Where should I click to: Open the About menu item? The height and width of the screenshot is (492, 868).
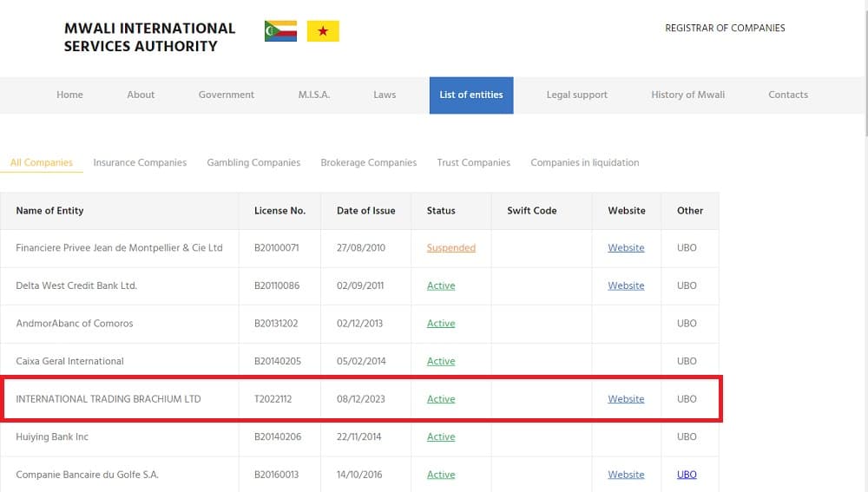pos(141,95)
